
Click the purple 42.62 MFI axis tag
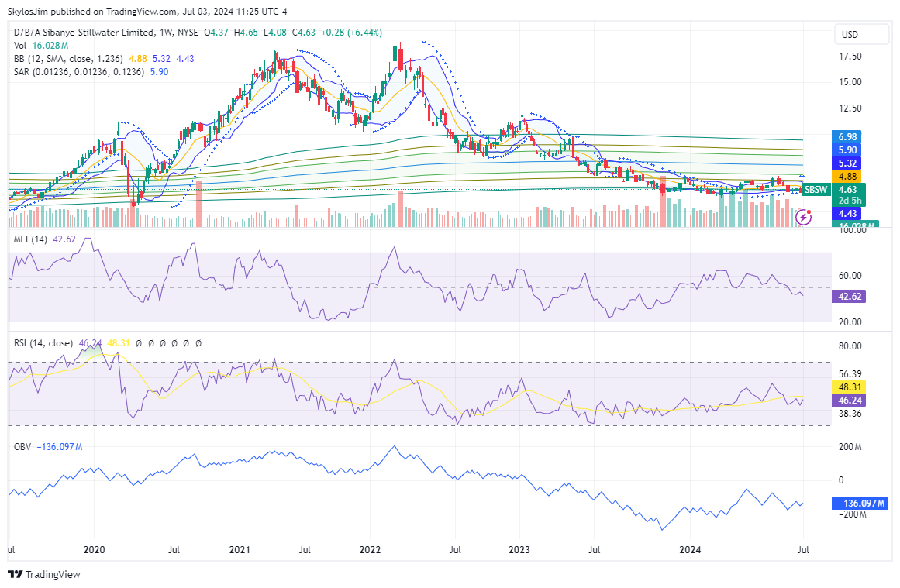click(848, 297)
